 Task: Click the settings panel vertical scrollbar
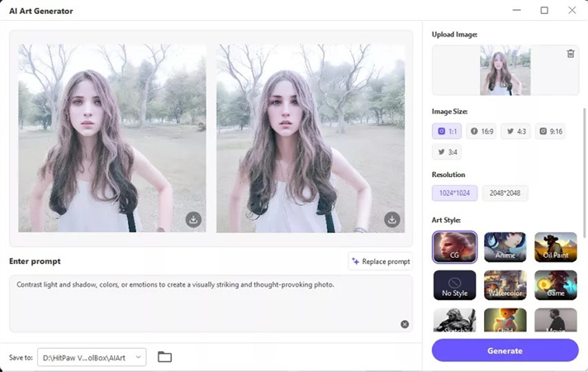584,173
